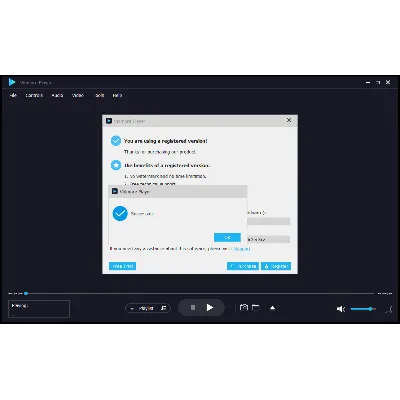Click the player logo in main title bar

[12, 82]
